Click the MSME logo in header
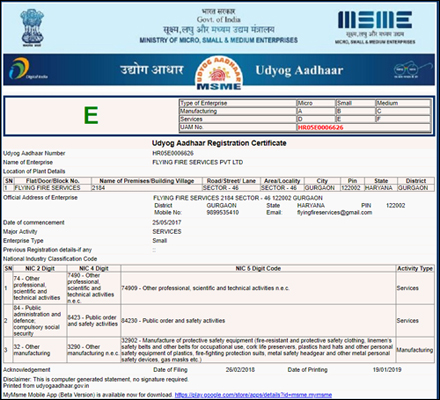The height and width of the screenshot is (400, 440). pos(375,27)
